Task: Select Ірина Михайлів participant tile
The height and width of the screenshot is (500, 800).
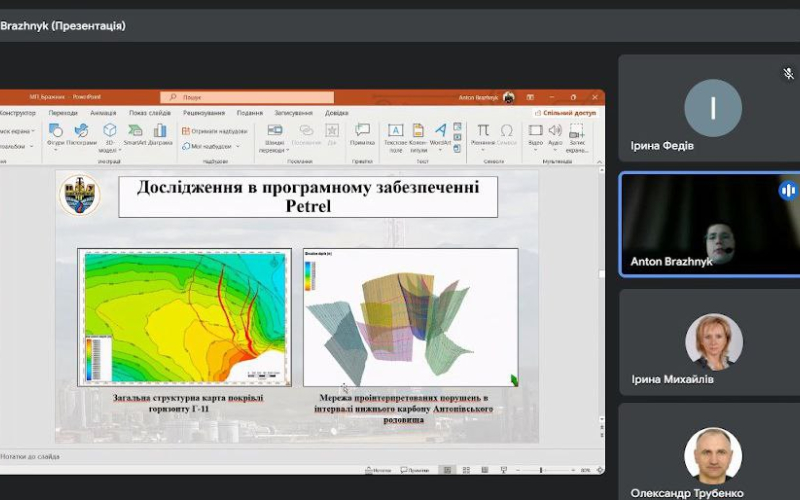Action: click(x=709, y=342)
